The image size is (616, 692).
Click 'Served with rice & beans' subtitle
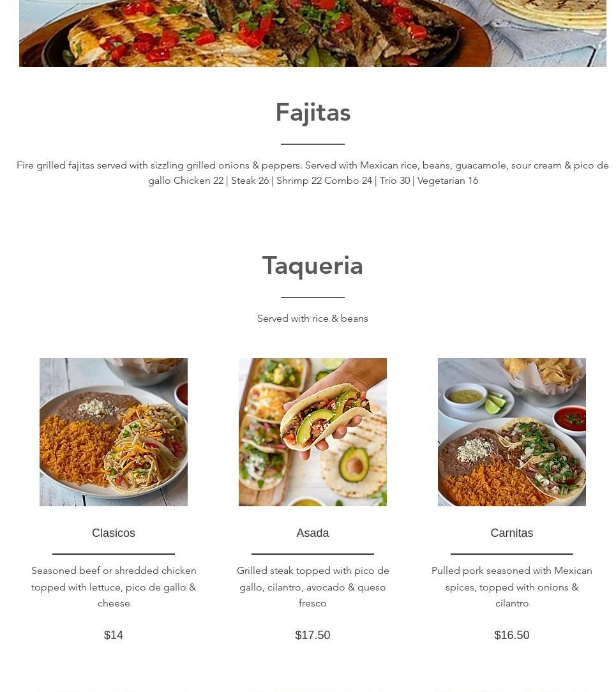pos(312,318)
